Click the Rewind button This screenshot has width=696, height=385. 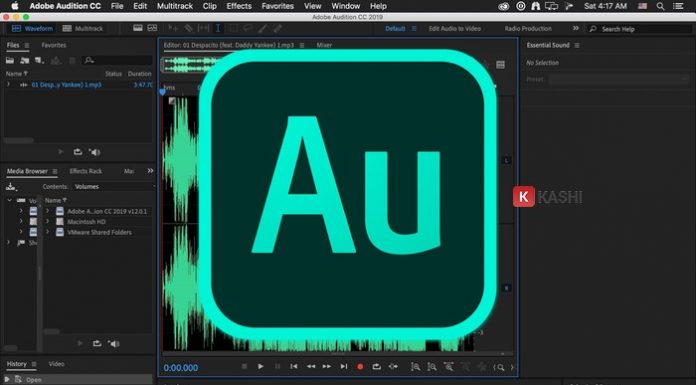point(311,366)
